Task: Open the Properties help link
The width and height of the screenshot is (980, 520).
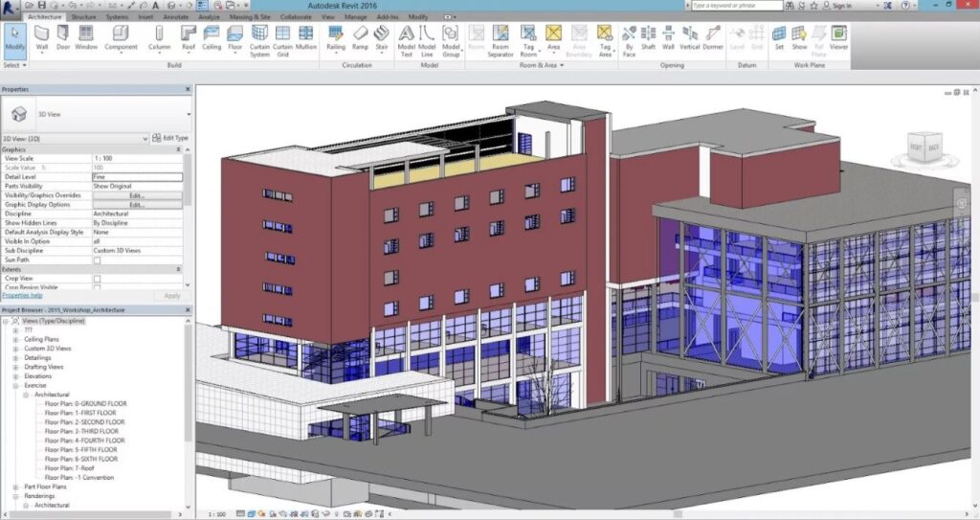Action: (x=22, y=295)
